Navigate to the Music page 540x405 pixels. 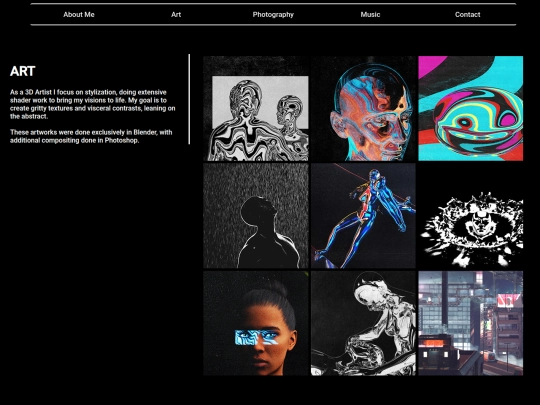[x=370, y=14]
